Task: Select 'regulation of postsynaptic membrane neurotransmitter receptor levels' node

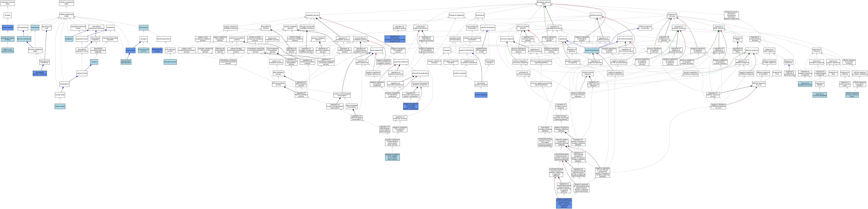Action: tap(395, 39)
